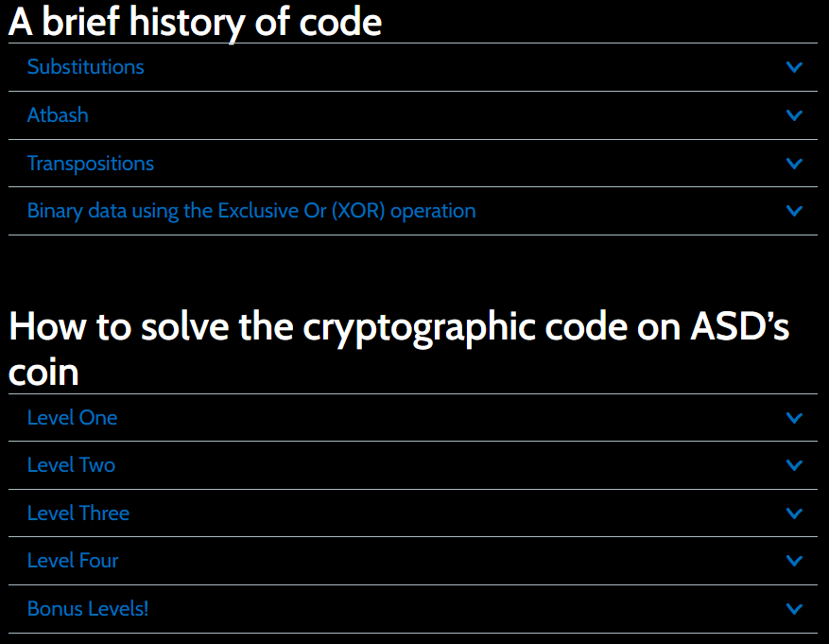Viewport: 829px width, 644px height.
Task: Reveal the Level Two solution
Action: point(72,465)
